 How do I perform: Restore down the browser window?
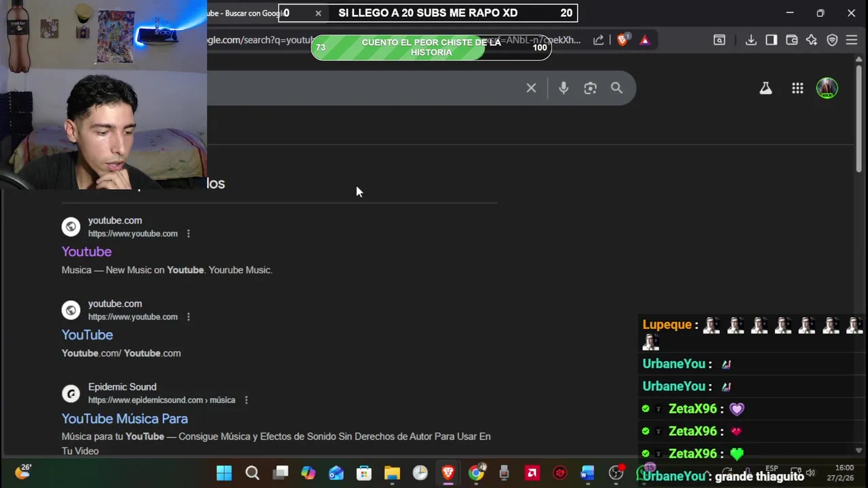click(821, 13)
